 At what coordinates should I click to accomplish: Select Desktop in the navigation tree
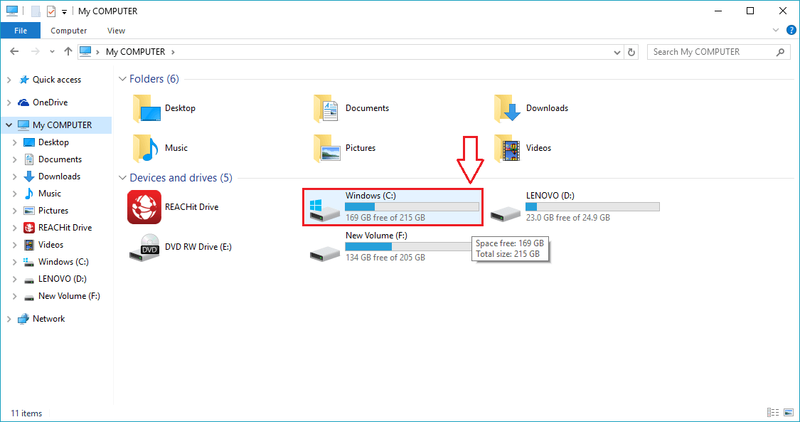click(x=53, y=142)
